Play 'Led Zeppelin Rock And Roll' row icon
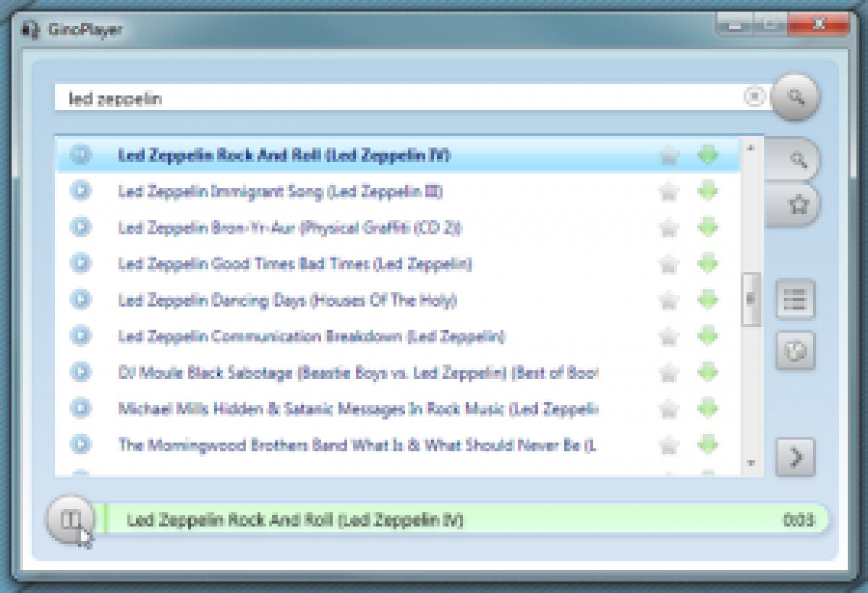The image size is (868, 593). tap(80, 155)
